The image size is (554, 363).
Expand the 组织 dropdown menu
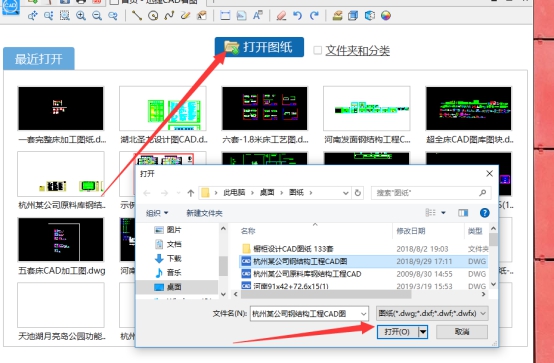[x=157, y=213]
